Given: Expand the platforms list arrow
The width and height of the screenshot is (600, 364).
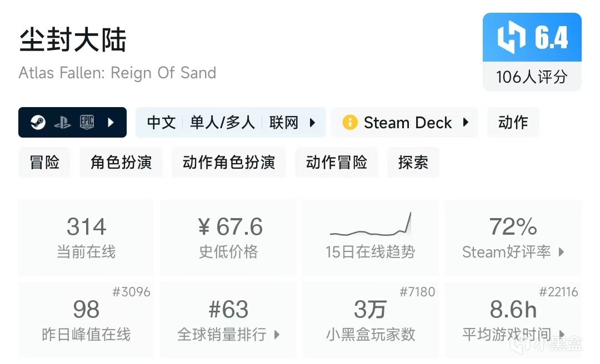Looking at the screenshot, I should (111, 123).
